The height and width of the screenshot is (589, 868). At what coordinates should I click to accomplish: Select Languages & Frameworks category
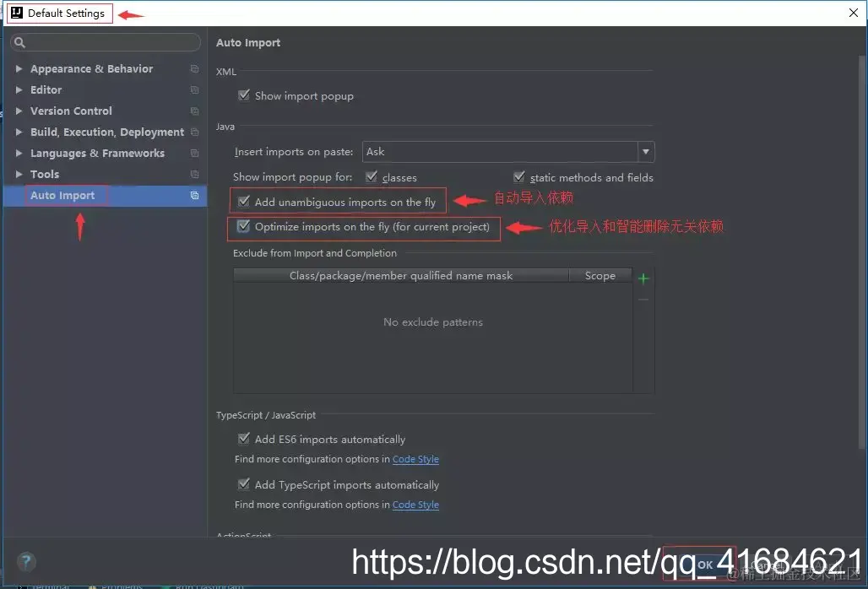(x=97, y=153)
